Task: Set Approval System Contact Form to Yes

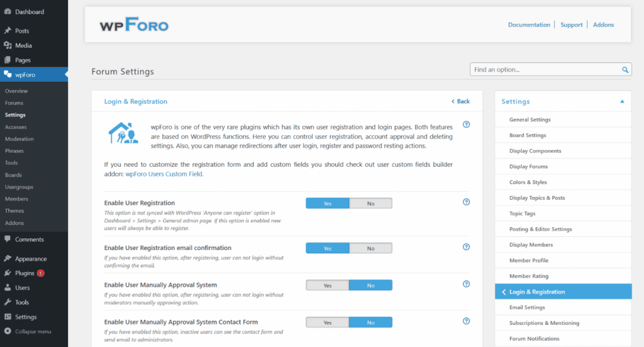Action: coord(327,322)
